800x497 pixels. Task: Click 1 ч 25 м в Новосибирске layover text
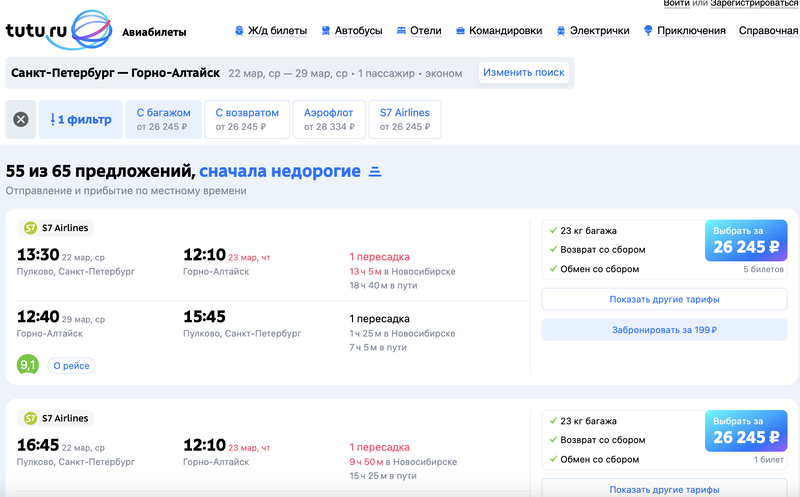pos(403,333)
